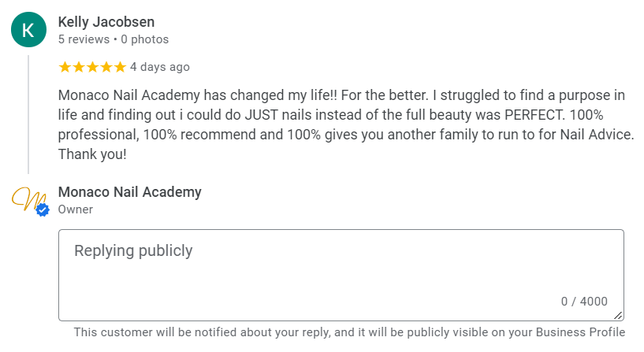Click the customer notification notice text
Screen dimensions: 644x352
349,332
